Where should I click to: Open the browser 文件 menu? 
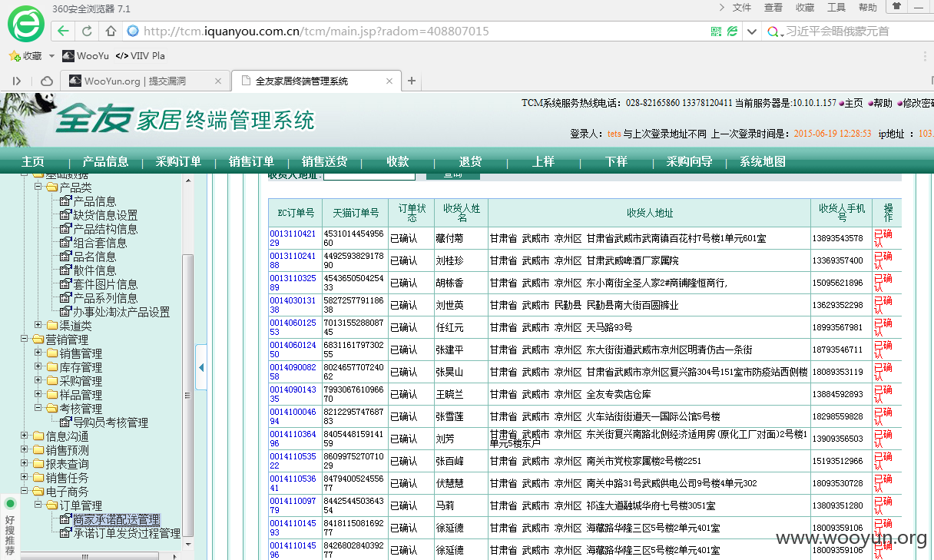742,7
